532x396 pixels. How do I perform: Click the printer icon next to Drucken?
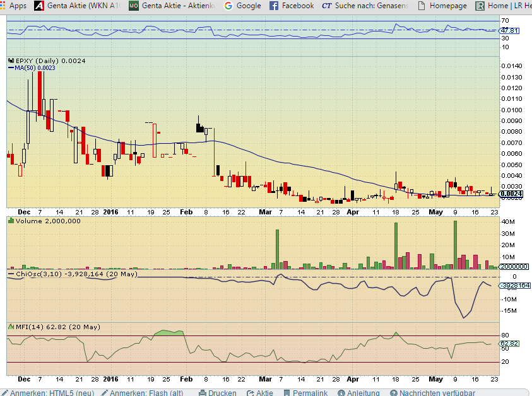pos(202,393)
